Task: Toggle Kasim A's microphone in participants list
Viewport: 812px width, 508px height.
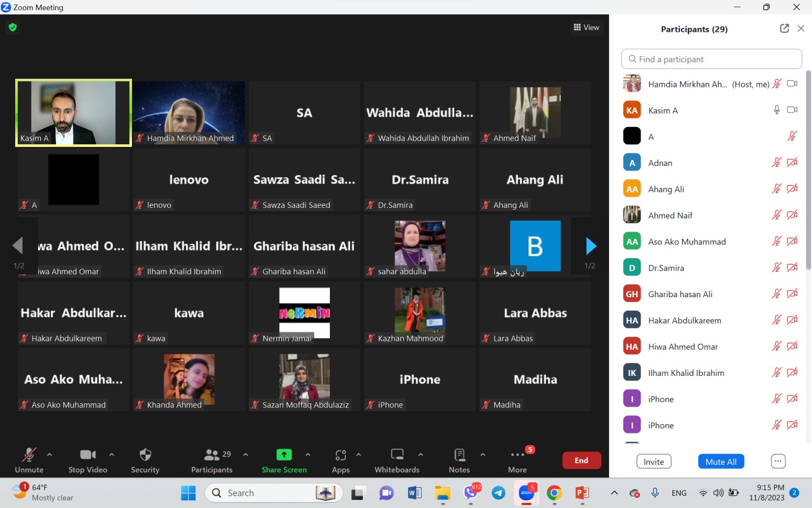Action: coord(776,110)
